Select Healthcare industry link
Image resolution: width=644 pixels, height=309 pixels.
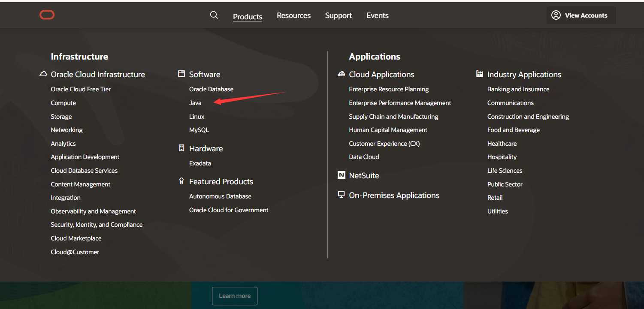502,144
